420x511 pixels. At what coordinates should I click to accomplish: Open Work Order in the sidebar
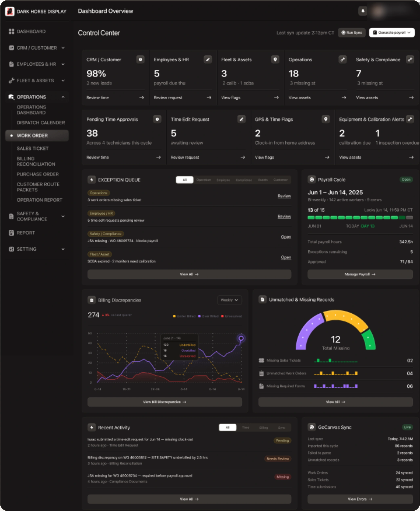tap(37, 136)
